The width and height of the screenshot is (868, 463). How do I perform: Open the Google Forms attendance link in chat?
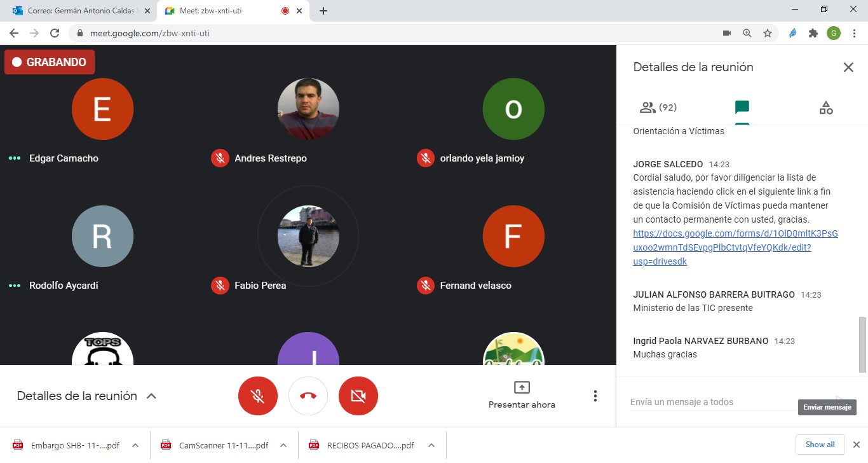(x=735, y=247)
